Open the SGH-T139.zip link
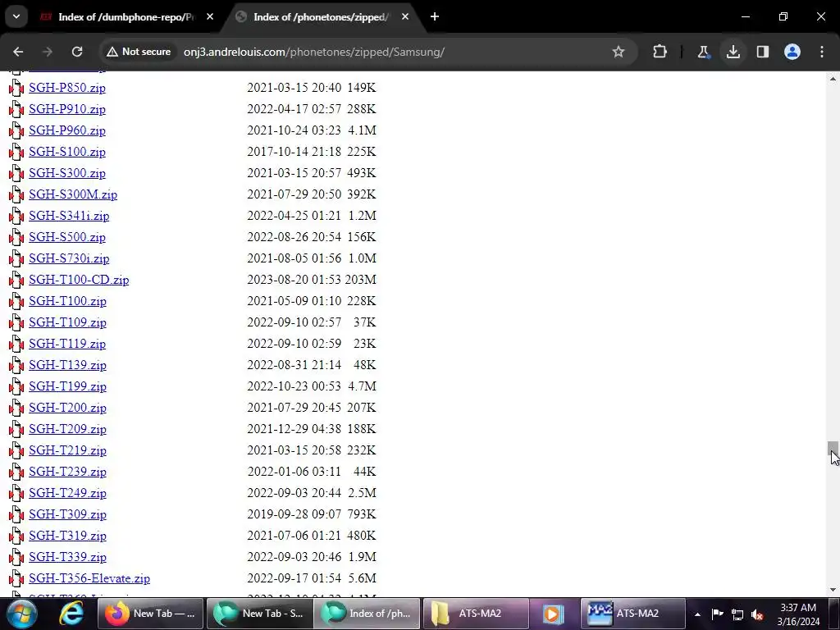The image size is (840, 630). pyautogui.click(x=67, y=365)
